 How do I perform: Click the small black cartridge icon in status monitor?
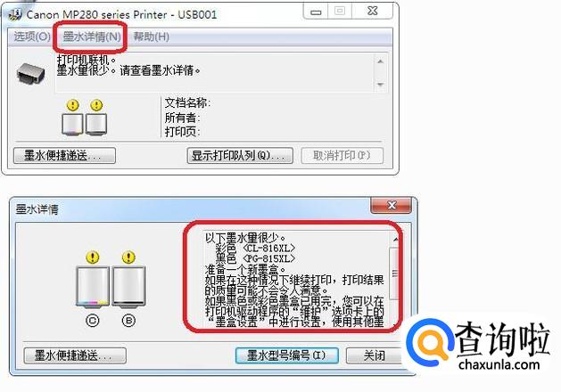click(x=96, y=125)
